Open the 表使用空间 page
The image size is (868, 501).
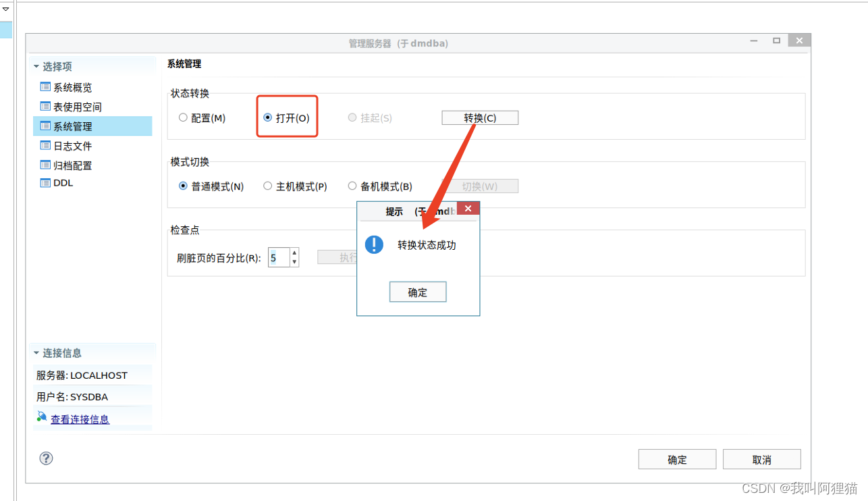(78, 107)
